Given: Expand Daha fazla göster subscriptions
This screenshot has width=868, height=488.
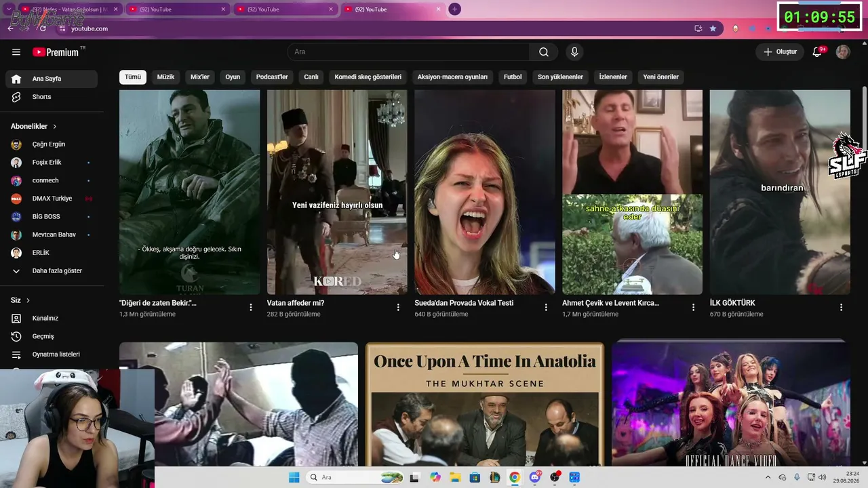Looking at the screenshot, I should point(52,271).
